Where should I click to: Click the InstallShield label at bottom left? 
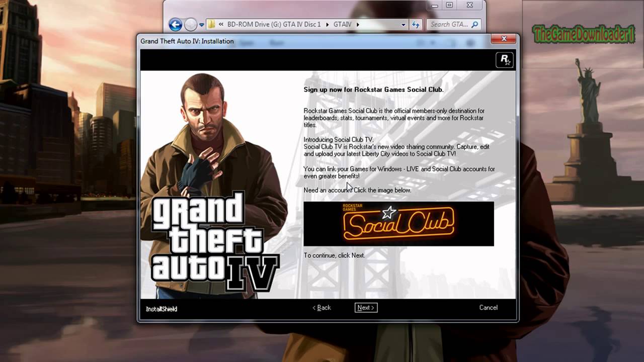point(162,309)
